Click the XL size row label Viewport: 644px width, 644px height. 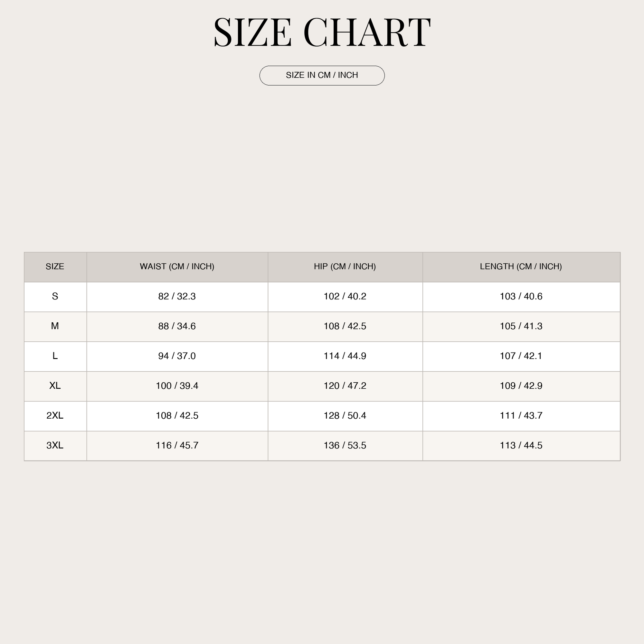point(55,386)
